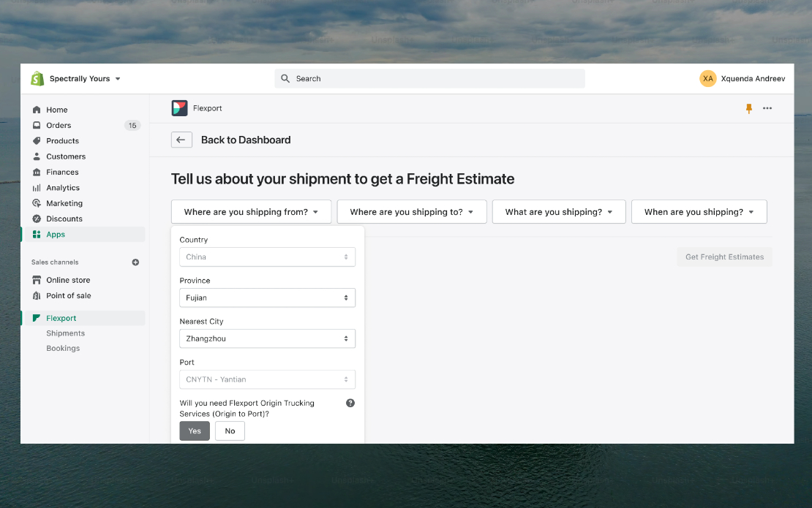Click the Finances bank icon
Viewport: 812px width, 508px height.
[x=37, y=172]
